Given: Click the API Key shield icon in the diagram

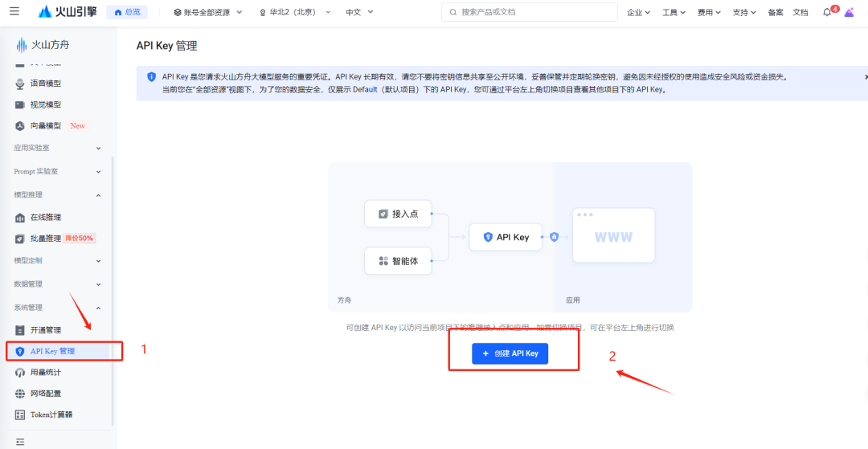Looking at the screenshot, I should tap(488, 237).
